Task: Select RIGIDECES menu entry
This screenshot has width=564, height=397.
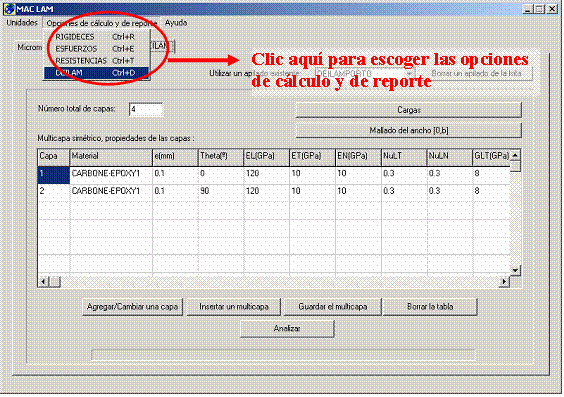Action: tap(96, 37)
